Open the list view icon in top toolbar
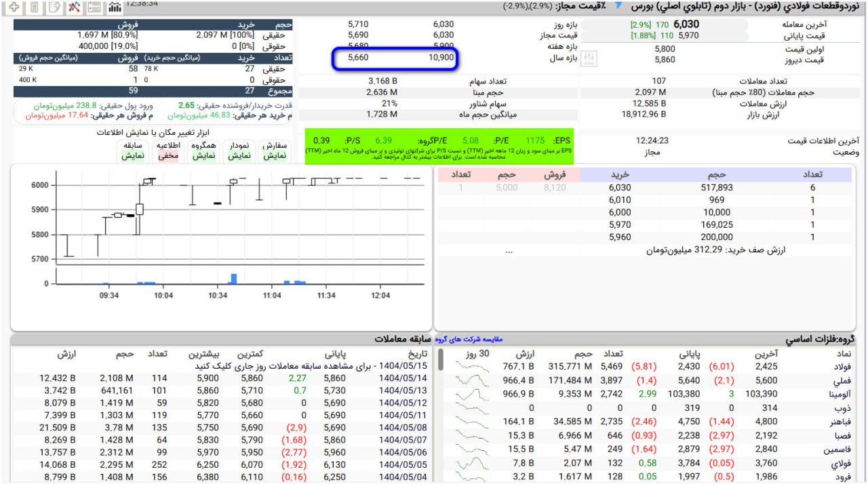This screenshot has width=868, height=484. click(95, 7)
